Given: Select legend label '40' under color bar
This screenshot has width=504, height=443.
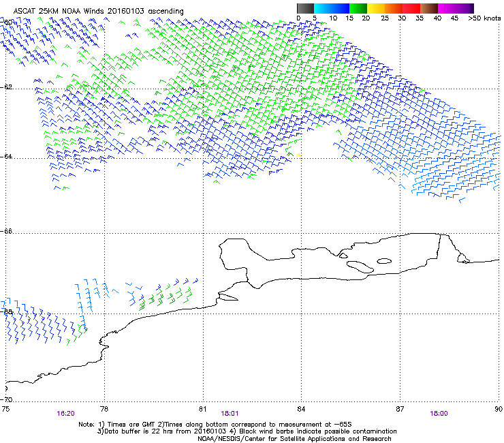Looking at the screenshot, I should click(x=437, y=18).
